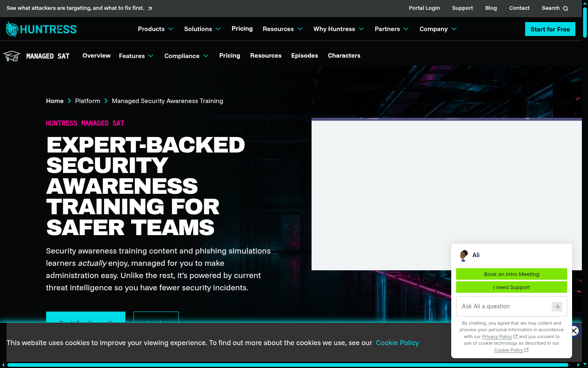Expand the Company menu
Screen dimensions: 588x368
438,29
